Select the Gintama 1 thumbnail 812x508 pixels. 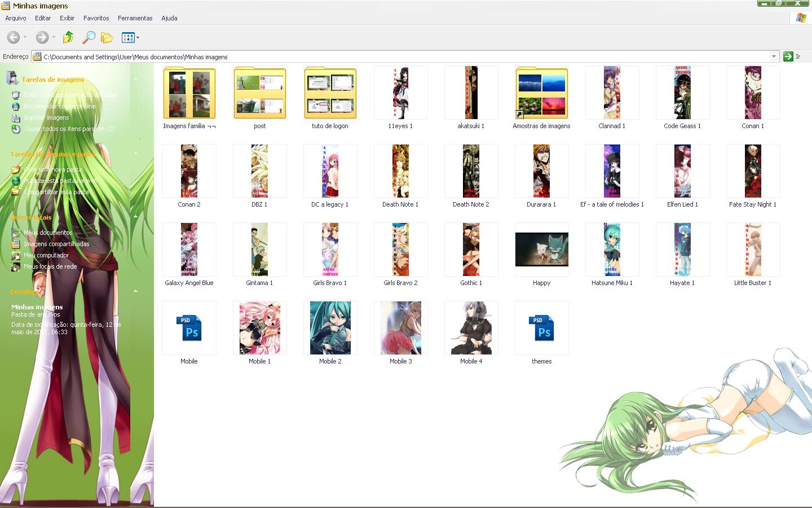point(259,249)
